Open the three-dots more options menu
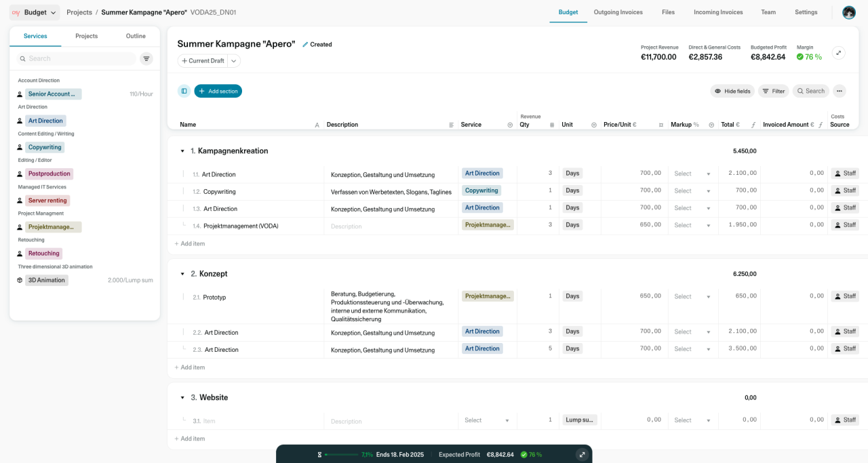The image size is (868, 463). pos(840,91)
